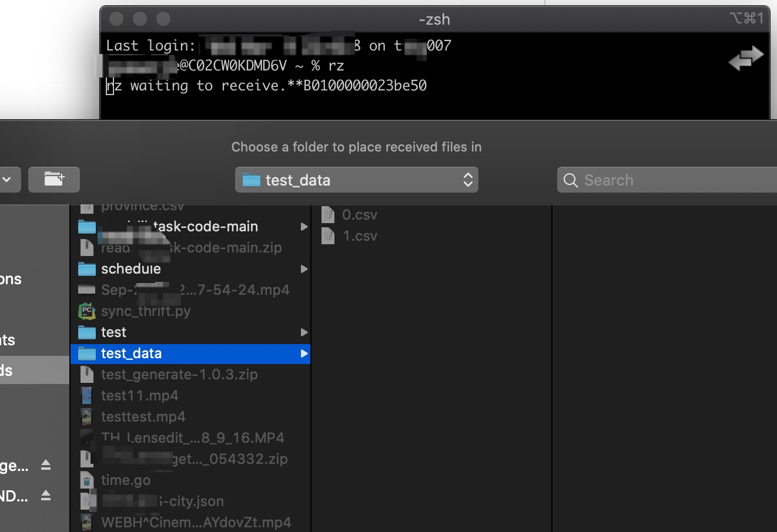The image size is (777, 532).
Task: Expand the schedule folder arrow
Action: [304, 269]
